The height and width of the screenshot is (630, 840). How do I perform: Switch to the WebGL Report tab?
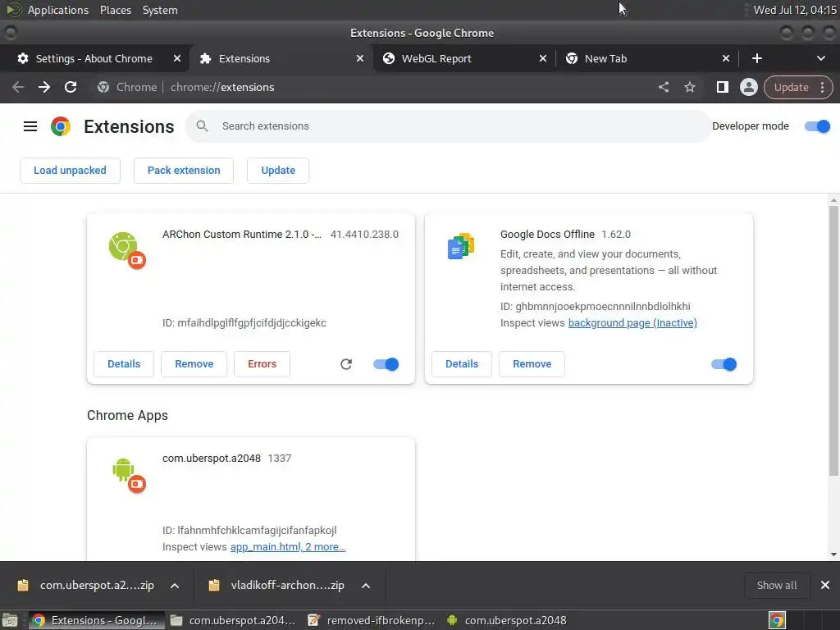pos(463,58)
